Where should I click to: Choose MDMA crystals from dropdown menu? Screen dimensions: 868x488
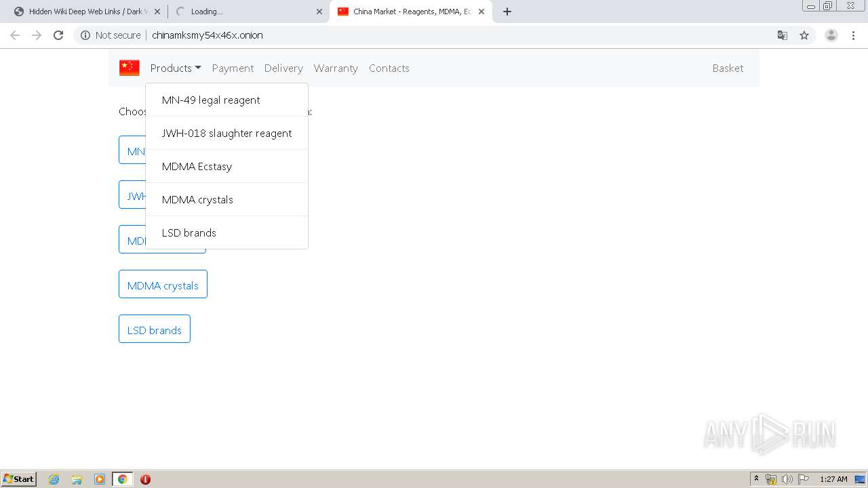click(x=226, y=199)
